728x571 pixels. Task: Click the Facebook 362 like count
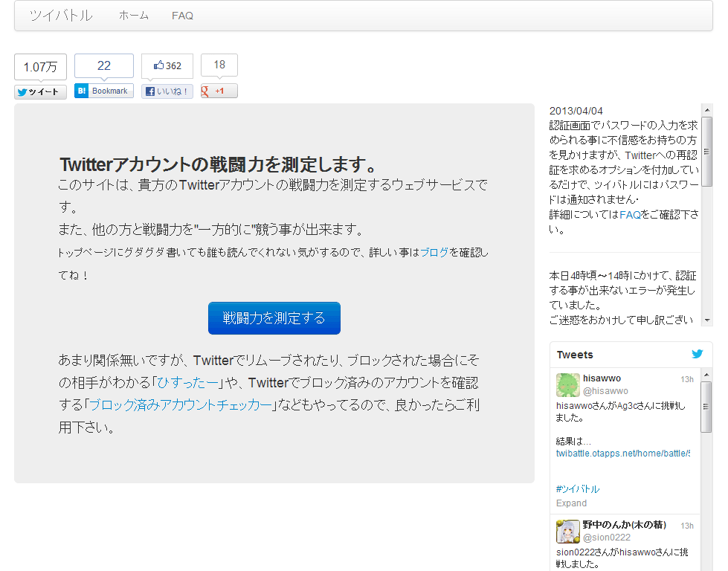167,66
